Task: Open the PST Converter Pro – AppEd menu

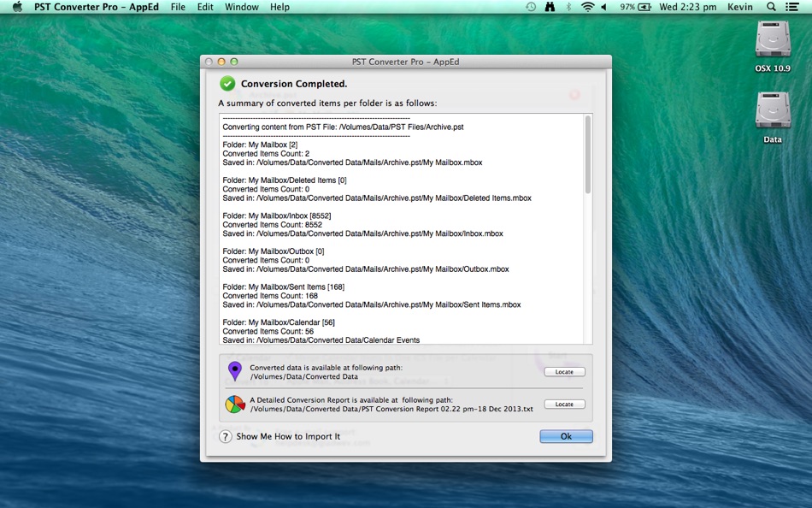Action: [x=97, y=7]
